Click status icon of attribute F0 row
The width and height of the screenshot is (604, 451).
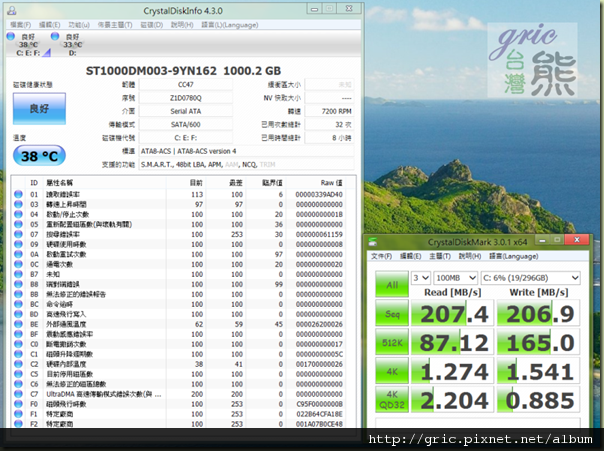18,404
